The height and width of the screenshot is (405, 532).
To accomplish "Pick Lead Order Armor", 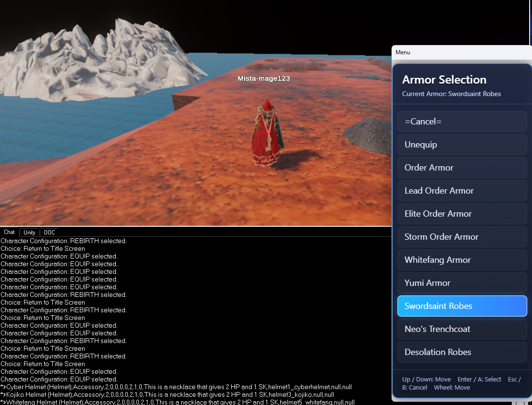I will 462,191.
